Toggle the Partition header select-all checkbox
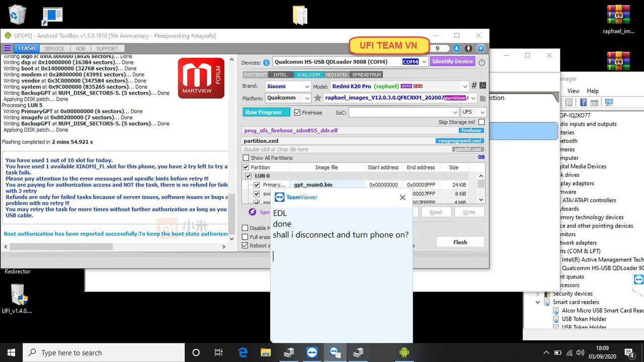The width and height of the screenshot is (644, 362). point(246,167)
